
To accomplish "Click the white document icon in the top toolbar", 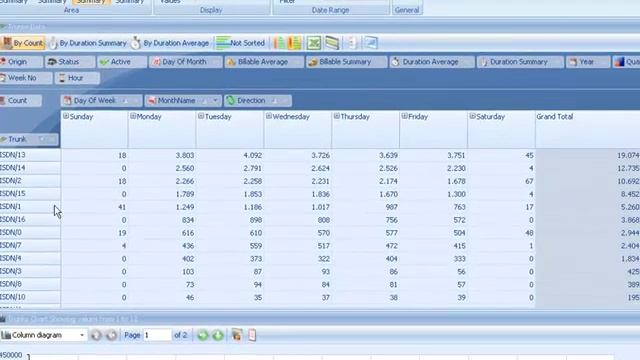I will click(352, 43).
